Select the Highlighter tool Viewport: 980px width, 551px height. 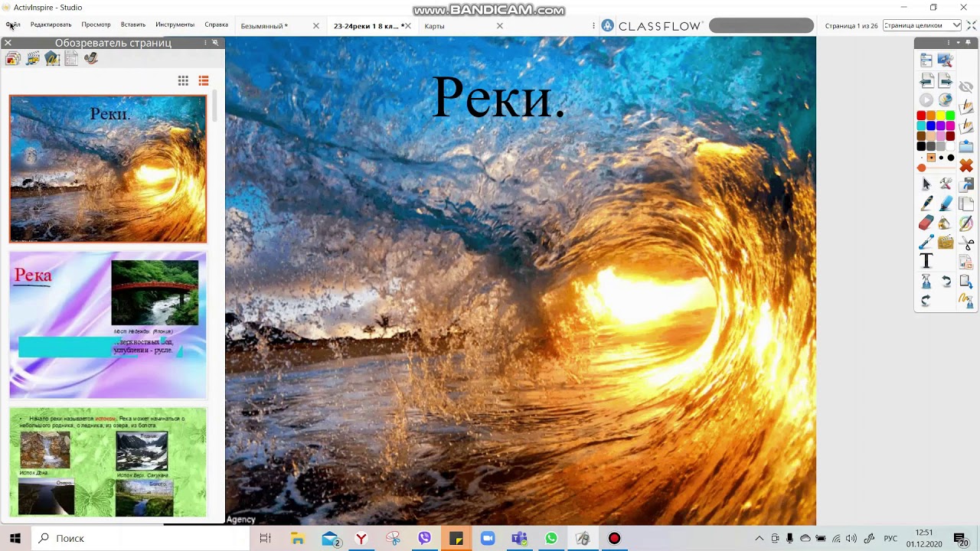coord(946,204)
